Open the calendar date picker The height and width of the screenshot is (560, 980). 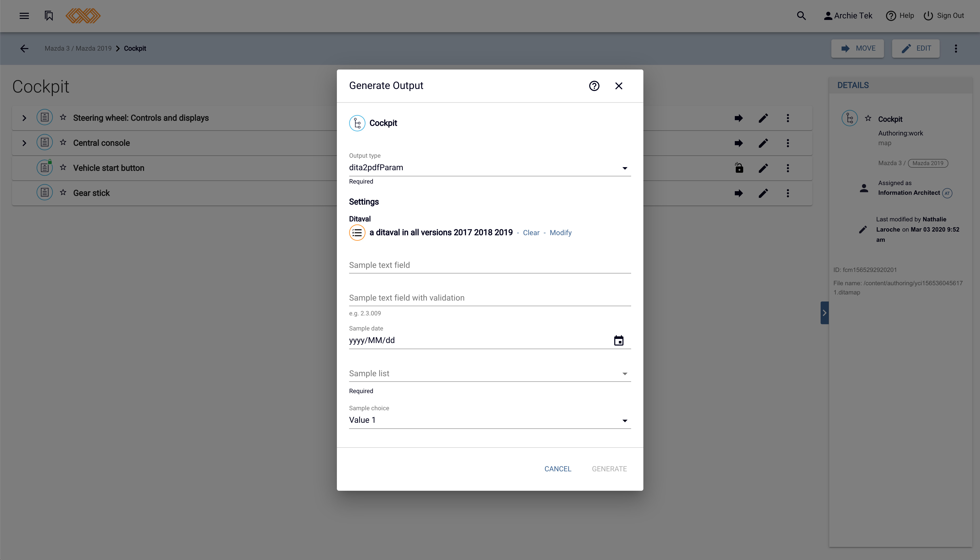coord(619,340)
